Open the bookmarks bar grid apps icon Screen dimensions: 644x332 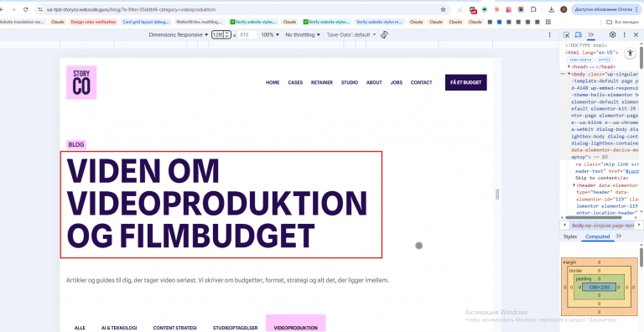click(x=548, y=22)
